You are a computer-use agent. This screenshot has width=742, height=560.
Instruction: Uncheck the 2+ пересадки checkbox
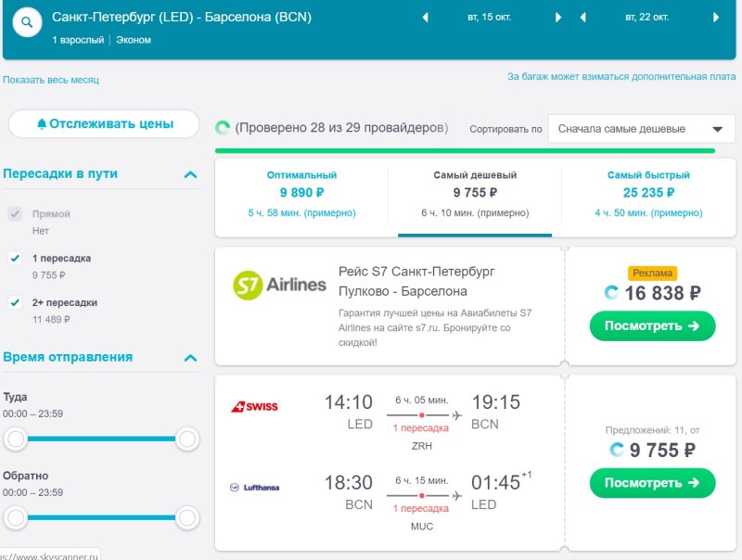(15, 302)
